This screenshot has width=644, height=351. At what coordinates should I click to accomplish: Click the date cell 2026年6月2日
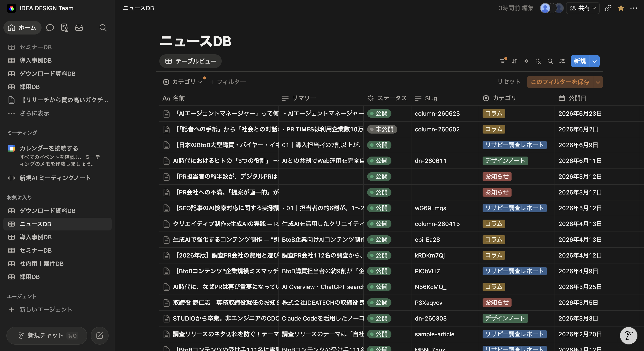coord(578,129)
